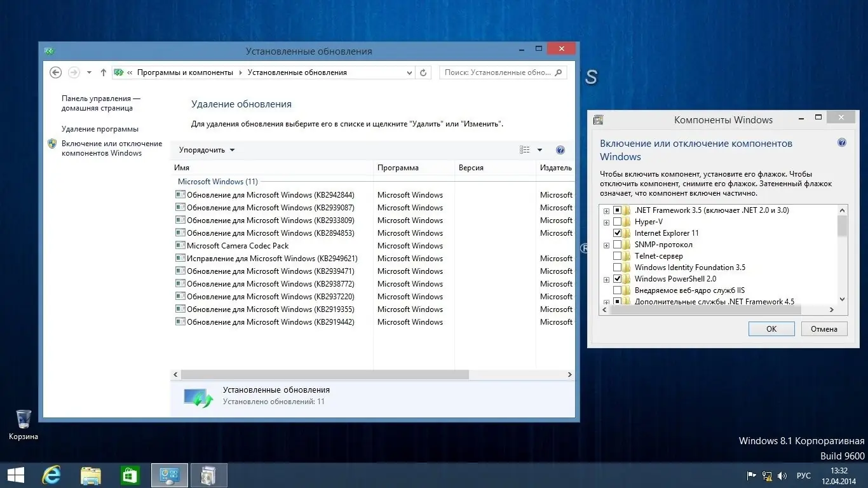The image size is (868, 488).
Task: Click the Back arrow in Installed Updates window
Action: point(55,72)
